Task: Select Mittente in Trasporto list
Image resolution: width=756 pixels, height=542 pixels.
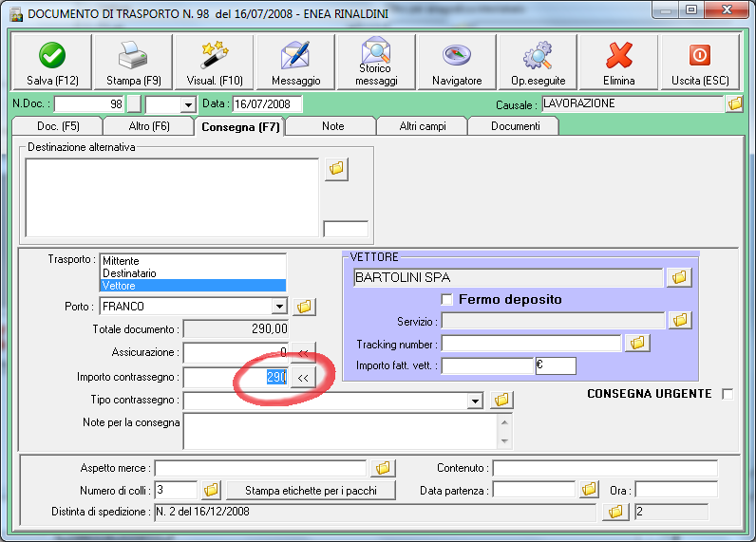Action: [193, 261]
